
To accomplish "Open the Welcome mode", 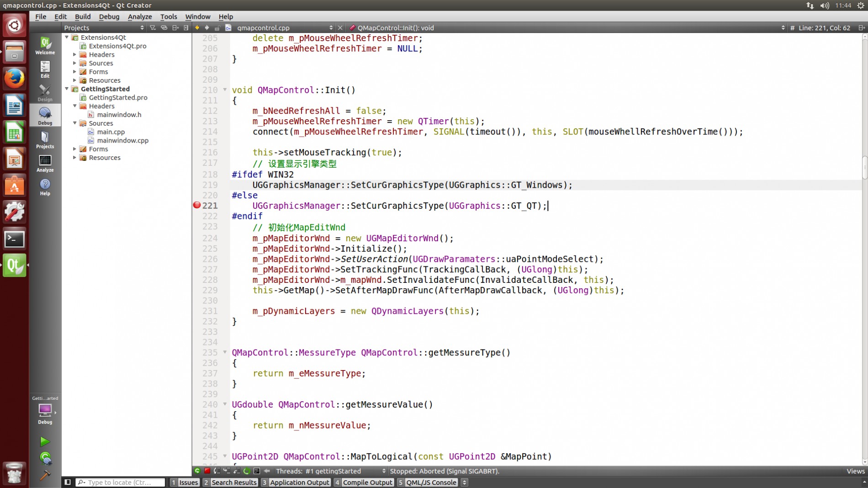I will point(45,46).
